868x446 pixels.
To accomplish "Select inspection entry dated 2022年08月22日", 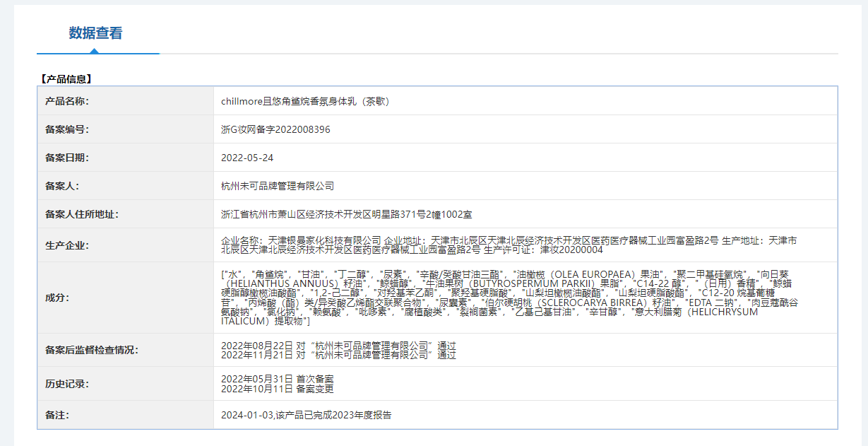I will [339, 346].
